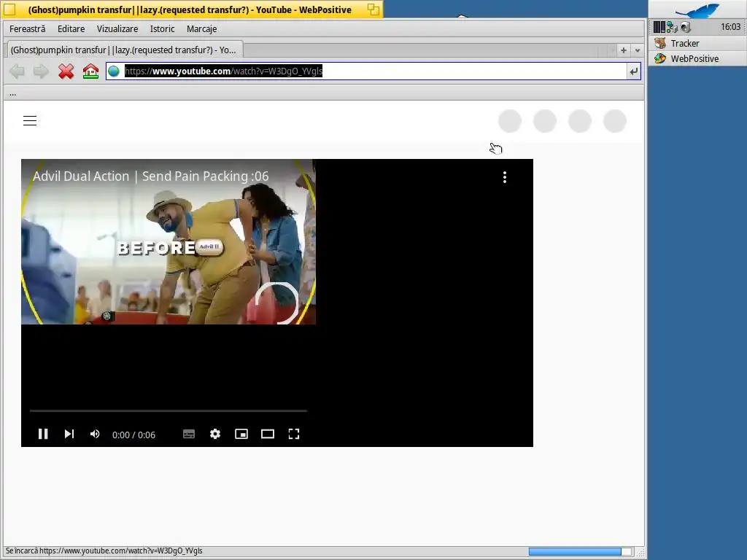Viewport: 747px width, 560px height.
Task: Toggle subtitles captions button
Action: [189, 434]
